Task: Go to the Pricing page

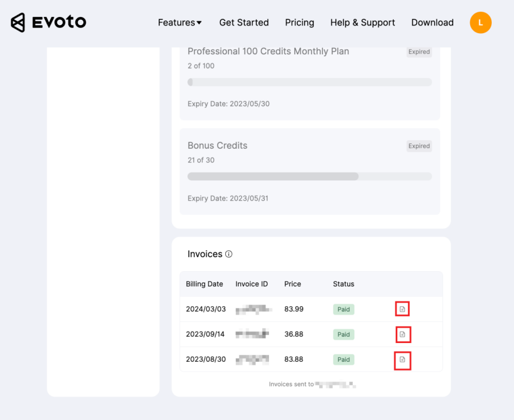Action: coord(299,23)
